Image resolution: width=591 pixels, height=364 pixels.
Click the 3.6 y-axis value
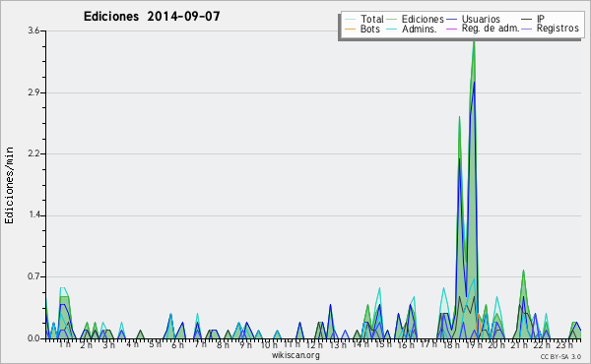[33, 30]
